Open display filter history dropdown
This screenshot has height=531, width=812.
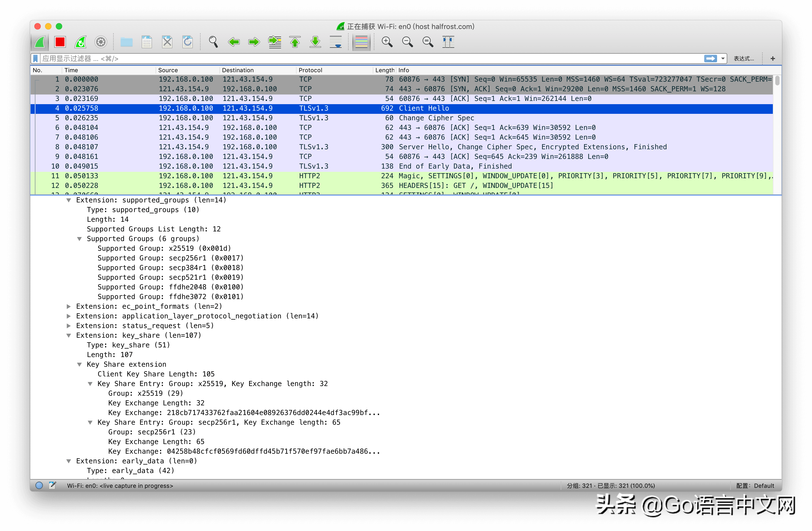[723, 59]
